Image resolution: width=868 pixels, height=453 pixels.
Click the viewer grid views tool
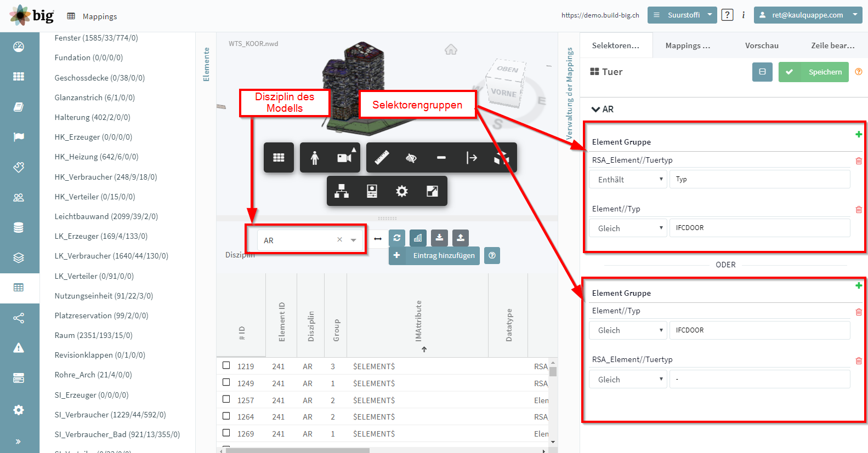(279, 158)
